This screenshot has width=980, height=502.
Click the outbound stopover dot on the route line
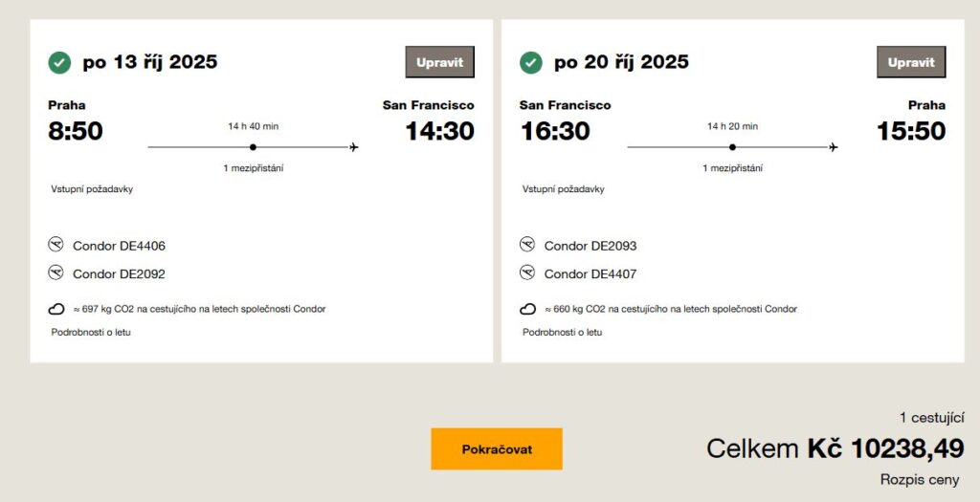tap(253, 147)
